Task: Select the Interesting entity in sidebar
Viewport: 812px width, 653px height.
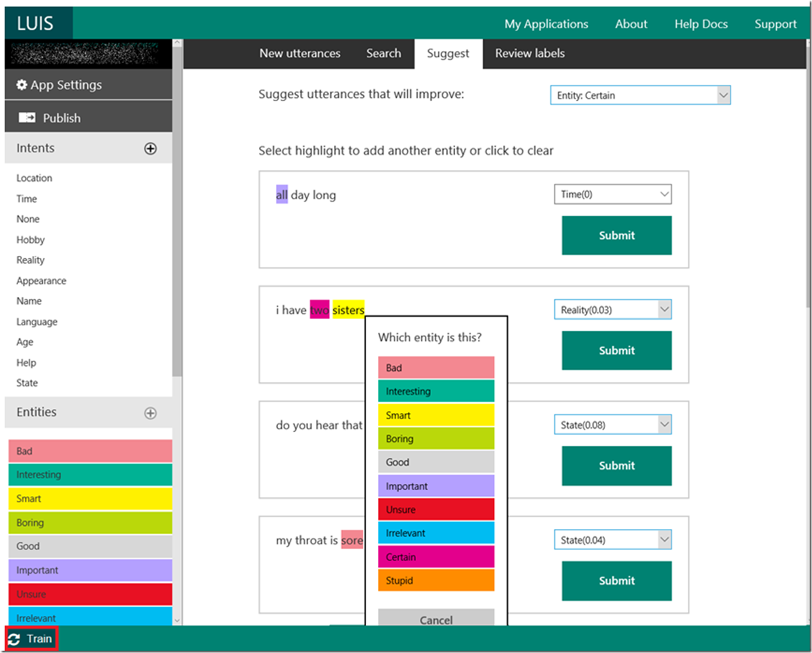Action: point(90,475)
